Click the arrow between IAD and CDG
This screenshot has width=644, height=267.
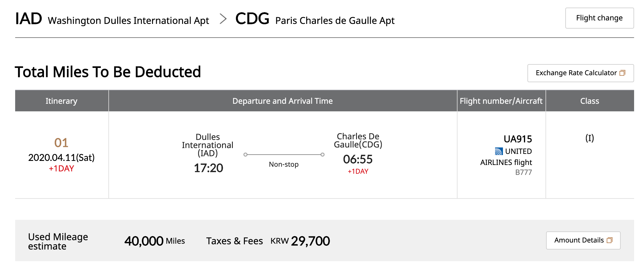pos(223,19)
